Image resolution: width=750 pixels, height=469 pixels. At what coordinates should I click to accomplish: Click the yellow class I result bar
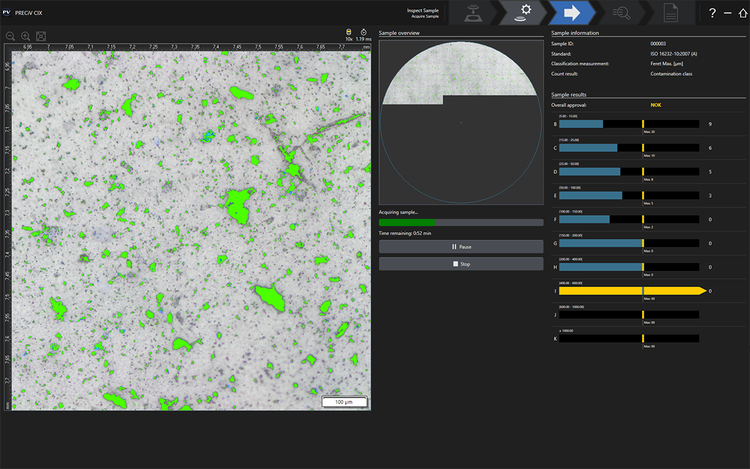click(x=630, y=291)
